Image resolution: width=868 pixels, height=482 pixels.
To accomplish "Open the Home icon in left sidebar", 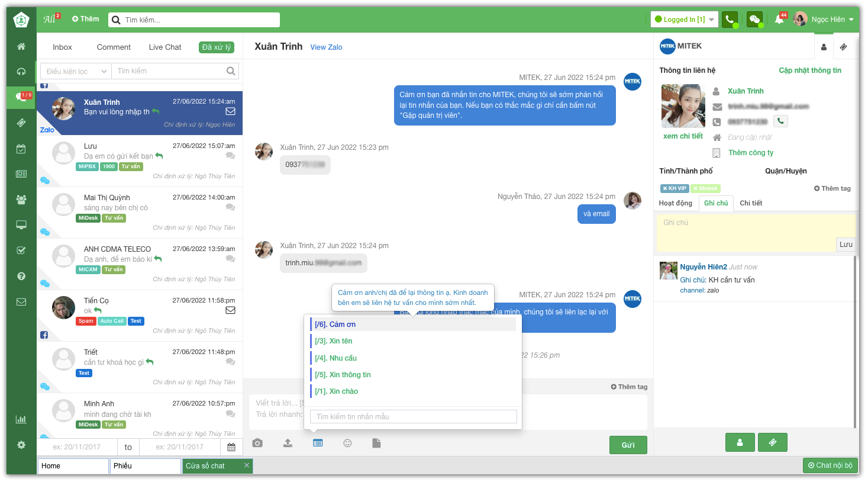I will 21,46.
